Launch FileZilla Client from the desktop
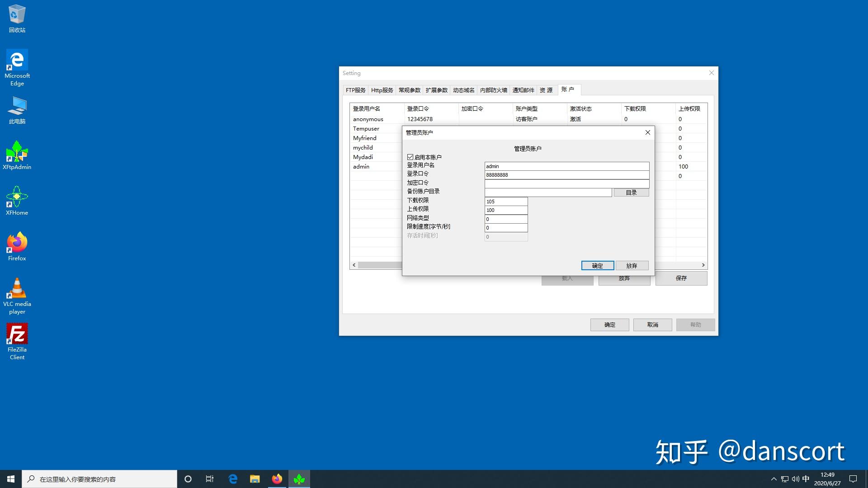868x488 pixels. [17, 335]
